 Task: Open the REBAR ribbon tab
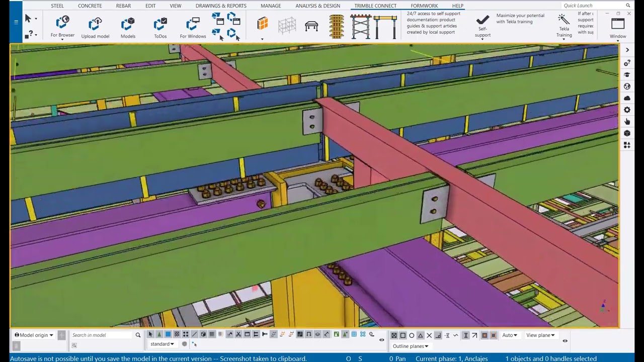(123, 6)
